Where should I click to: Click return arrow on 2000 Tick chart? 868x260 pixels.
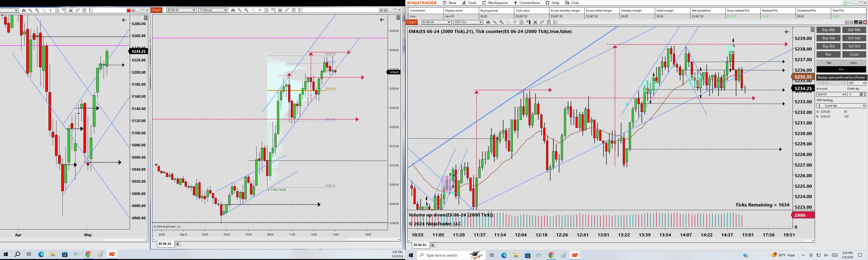point(787,32)
